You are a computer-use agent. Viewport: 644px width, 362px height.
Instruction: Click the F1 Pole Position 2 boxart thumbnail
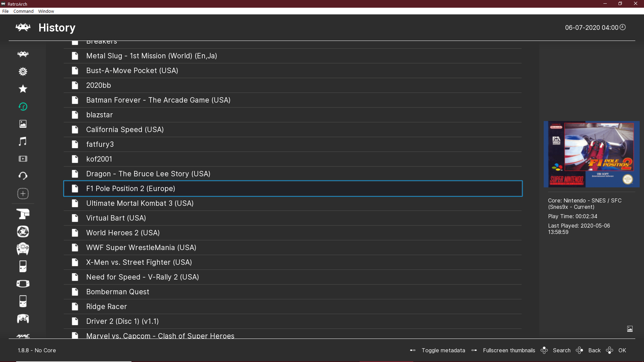591,154
